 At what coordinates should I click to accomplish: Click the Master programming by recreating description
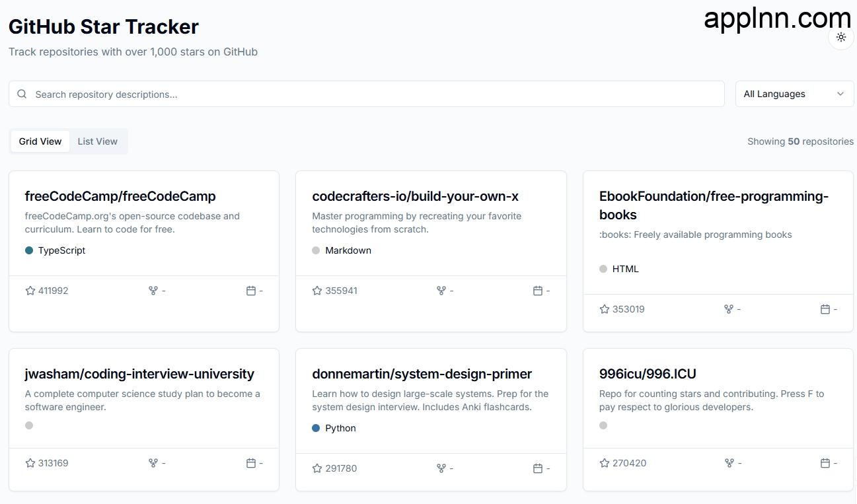coord(416,223)
